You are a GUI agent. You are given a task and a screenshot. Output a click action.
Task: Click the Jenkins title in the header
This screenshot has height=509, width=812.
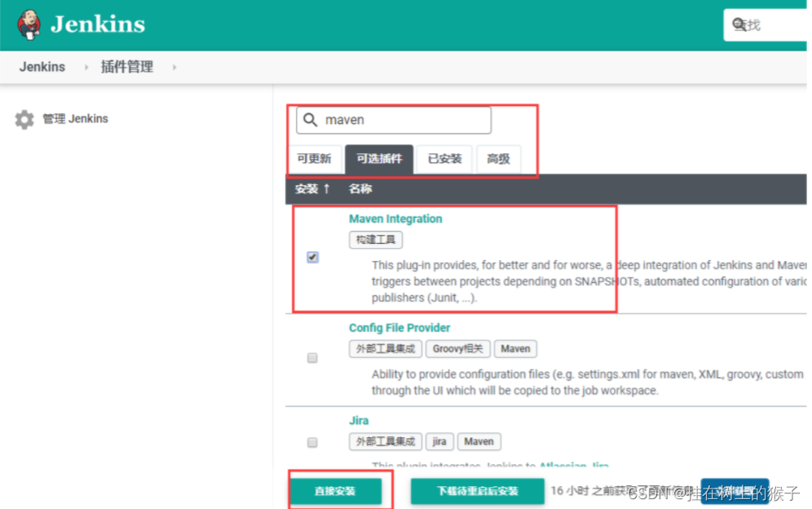click(x=98, y=24)
